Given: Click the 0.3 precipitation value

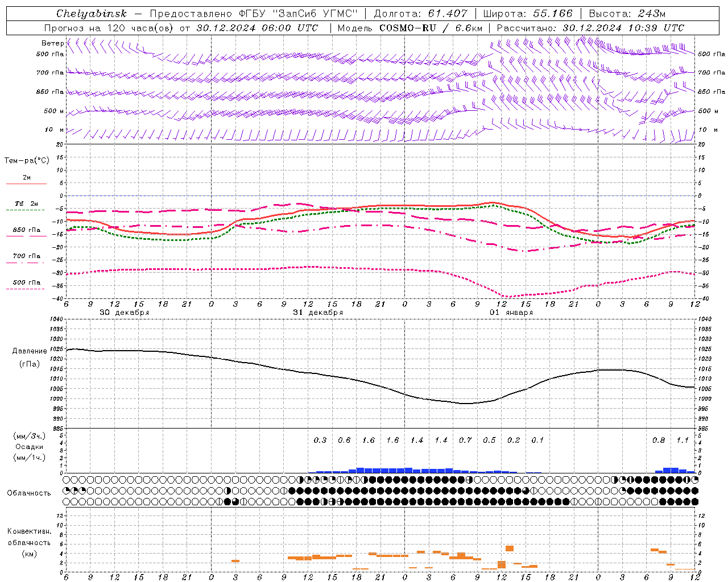Looking at the screenshot, I should point(320,440).
